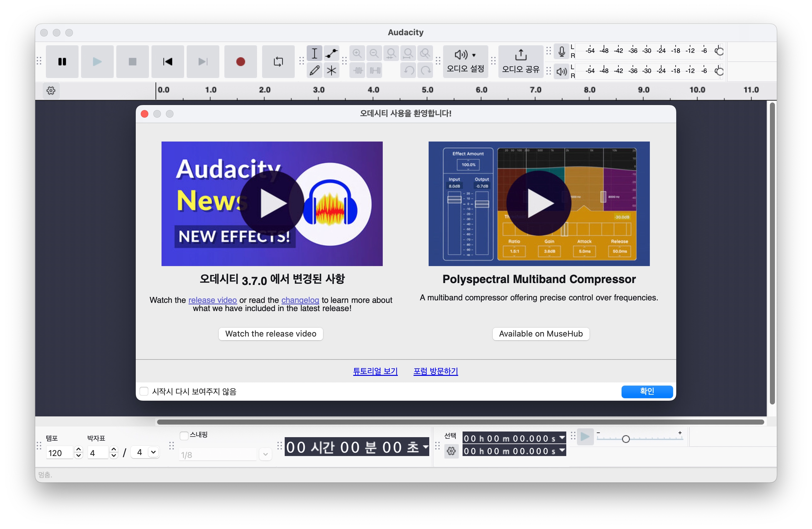Image resolution: width=812 pixels, height=529 pixels.
Task: Click Available on MuseHub button
Action: click(541, 334)
